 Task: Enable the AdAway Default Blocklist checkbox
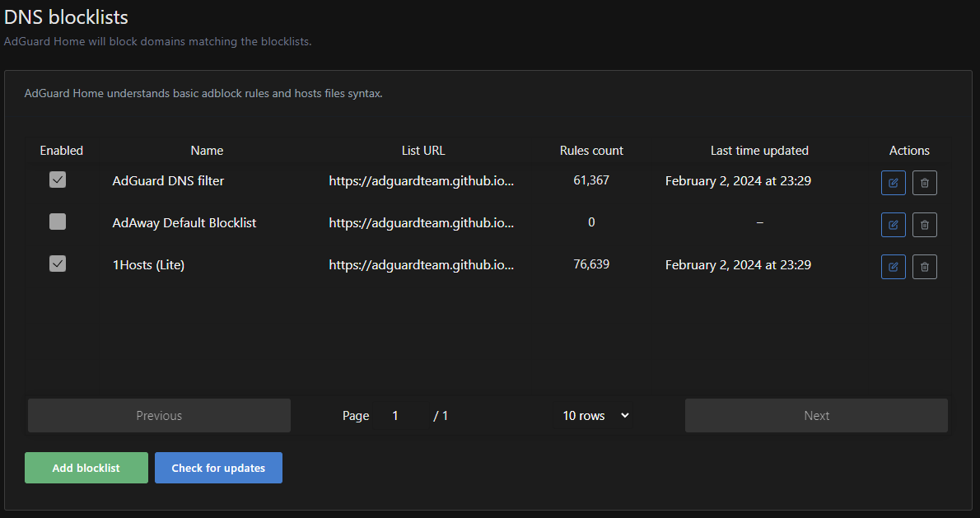click(x=58, y=222)
